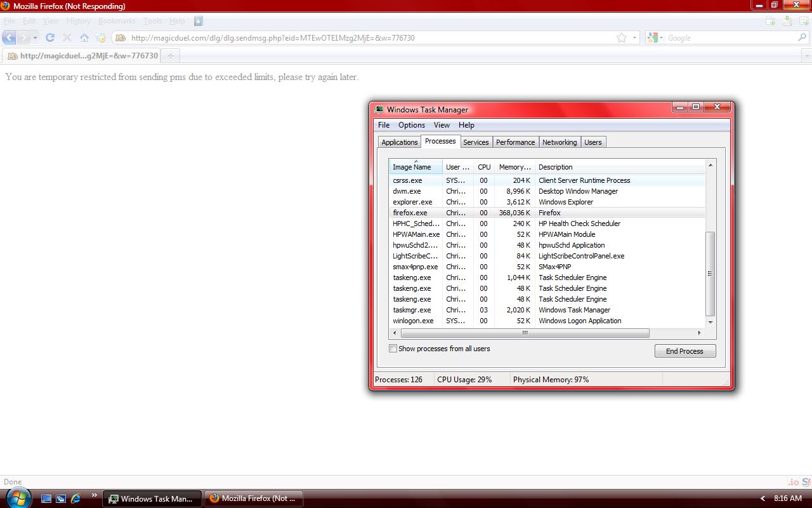The width and height of the screenshot is (812, 508).
Task: Select the csrss.exe process row
Action: click(547, 180)
